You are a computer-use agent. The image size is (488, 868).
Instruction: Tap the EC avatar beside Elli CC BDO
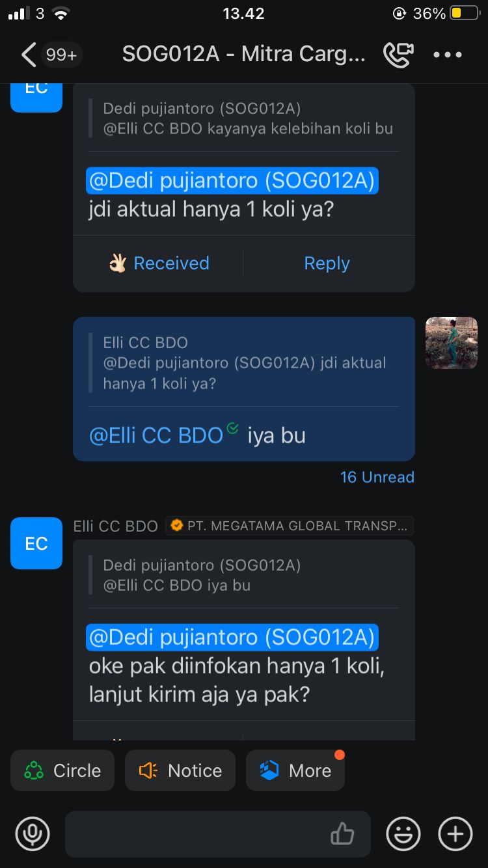pos(36,543)
